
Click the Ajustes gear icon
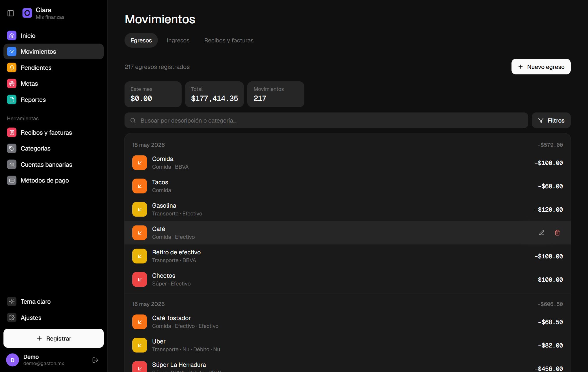tap(12, 317)
